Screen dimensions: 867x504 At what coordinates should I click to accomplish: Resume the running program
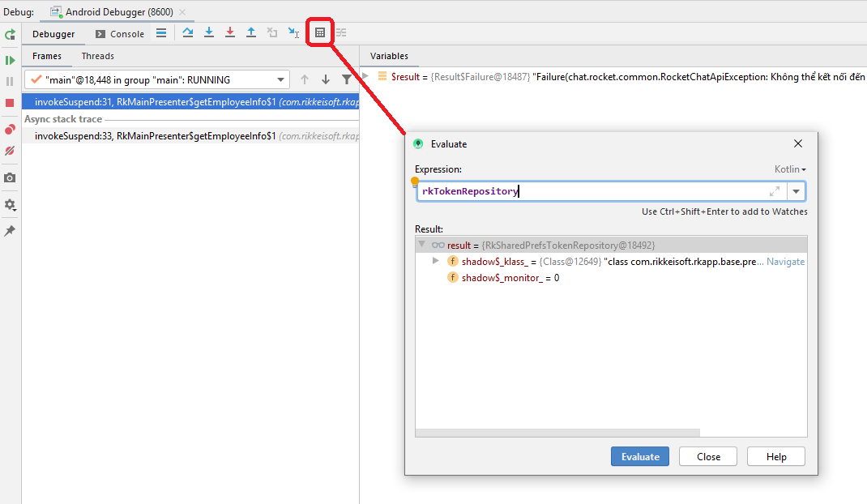point(10,61)
